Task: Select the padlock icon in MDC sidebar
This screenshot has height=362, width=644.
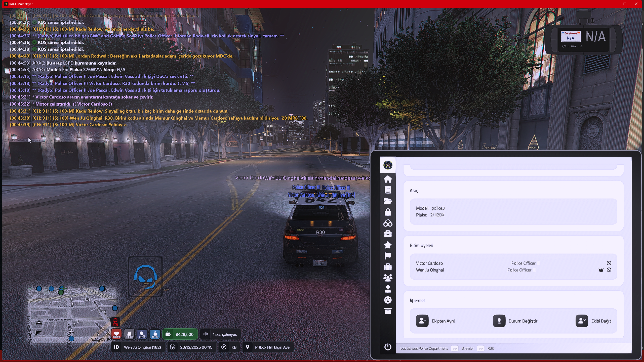Action: tap(388, 212)
